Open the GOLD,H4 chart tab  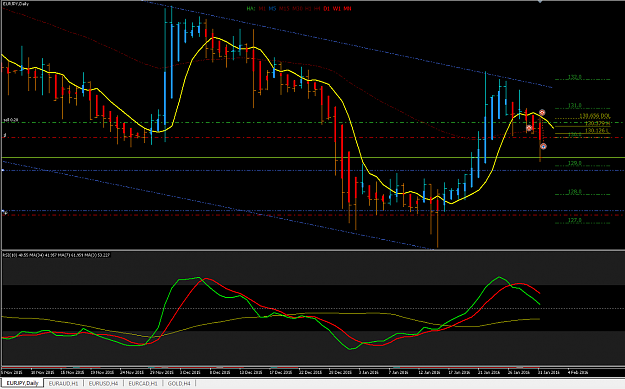179,383
